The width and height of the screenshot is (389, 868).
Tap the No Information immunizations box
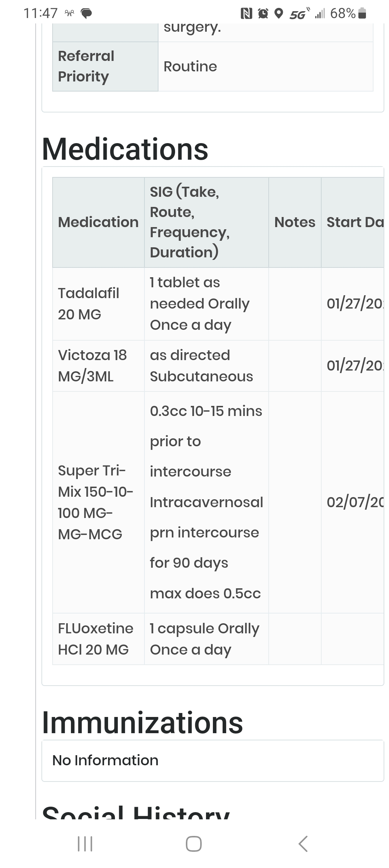213,761
